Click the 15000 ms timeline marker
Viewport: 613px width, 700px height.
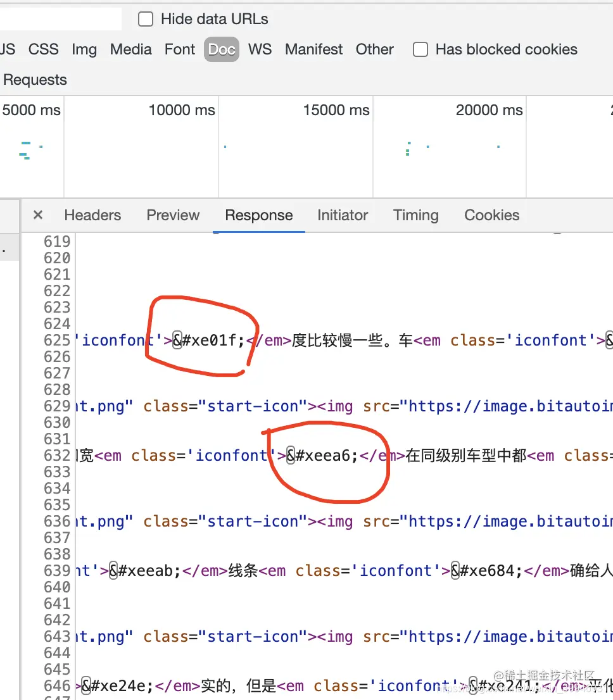[336, 110]
